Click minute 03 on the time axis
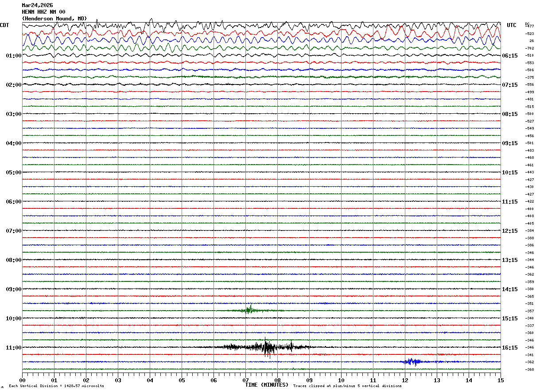 pos(118,380)
